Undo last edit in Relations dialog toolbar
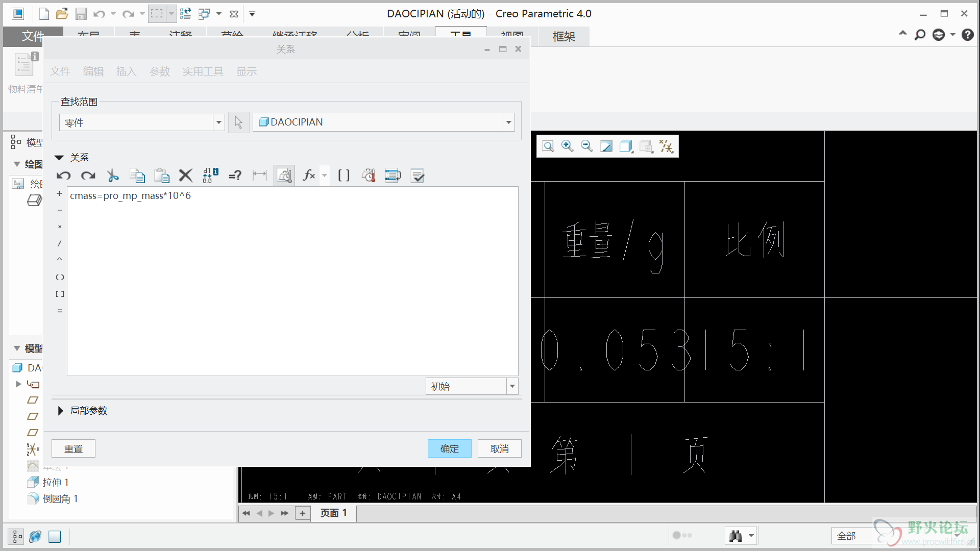980x551 pixels. 63,176
